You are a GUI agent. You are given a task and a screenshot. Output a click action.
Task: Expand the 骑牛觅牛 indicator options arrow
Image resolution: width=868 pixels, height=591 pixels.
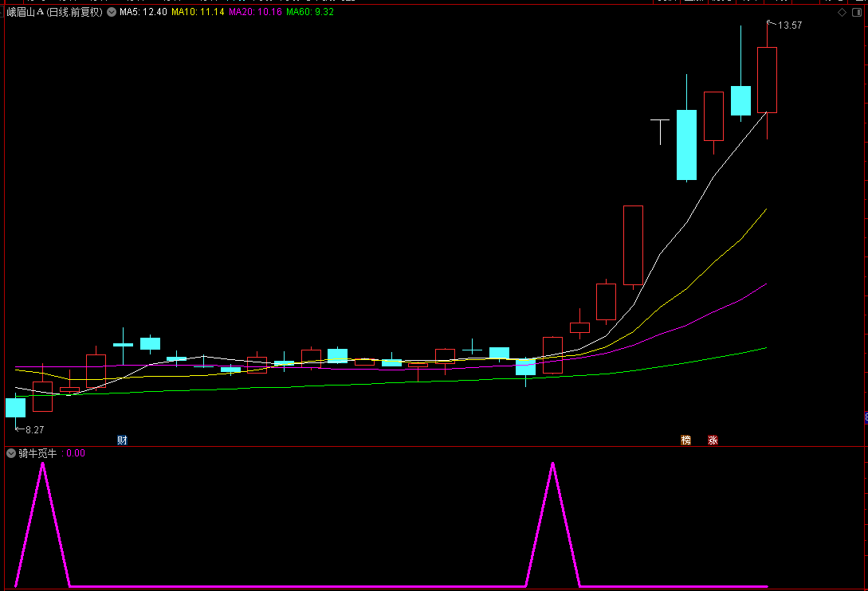point(11,453)
